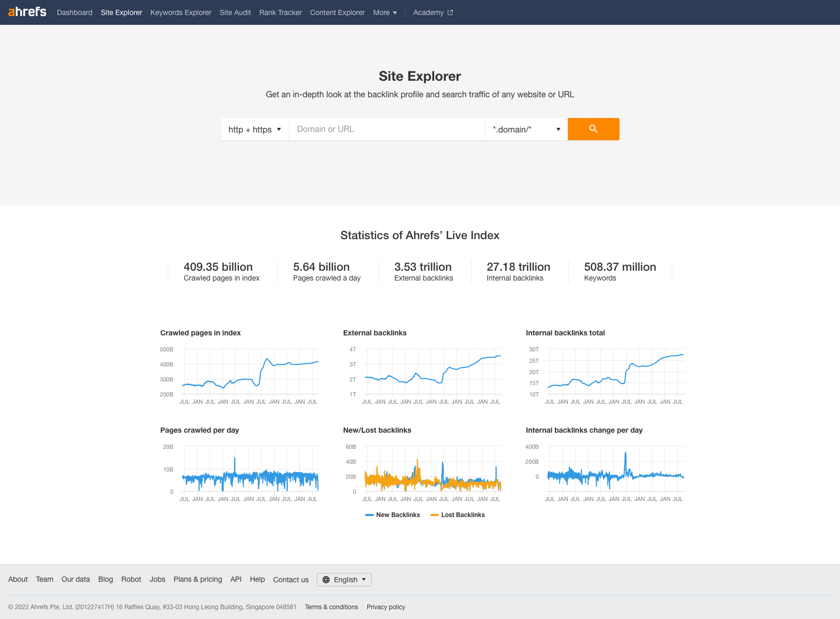
Task: Switch to Keywords Explorer
Action: click(x=181, y=12)
